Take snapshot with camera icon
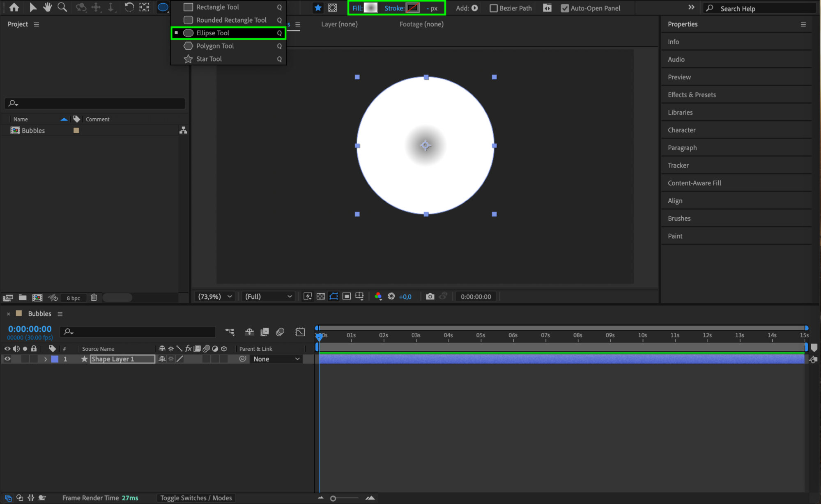 (x=430, y=297)
